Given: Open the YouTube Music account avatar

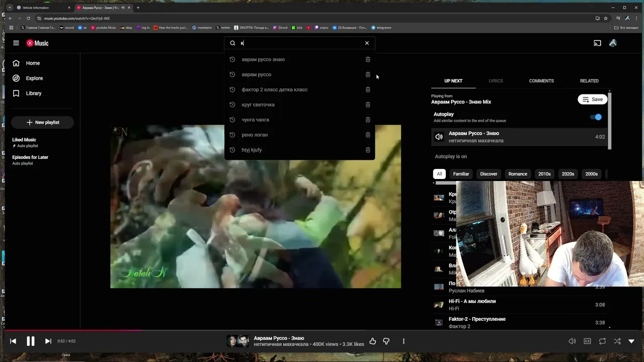Looking at the screenshot, I should (613, 43).
